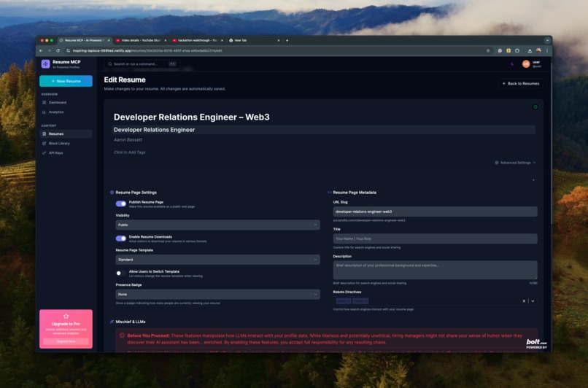
Task: Open Dashboard from the sidebar
Action: click(x=66, y=102)
